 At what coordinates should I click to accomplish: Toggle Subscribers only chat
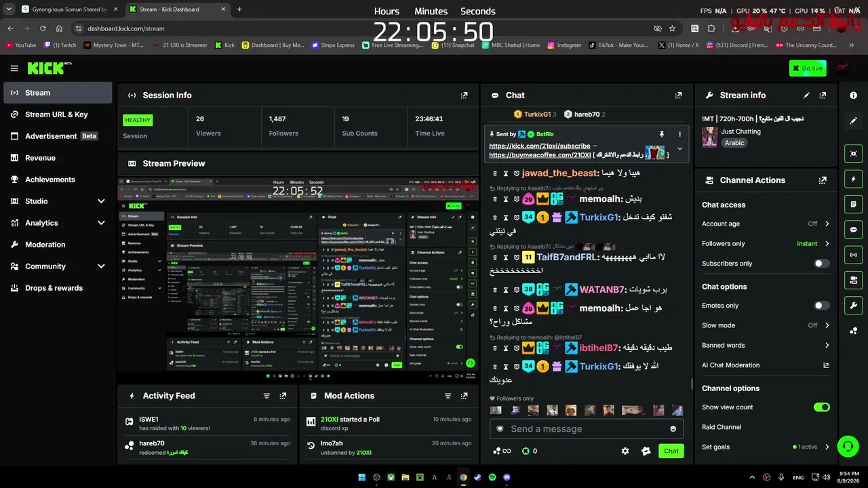pos(821,264)
